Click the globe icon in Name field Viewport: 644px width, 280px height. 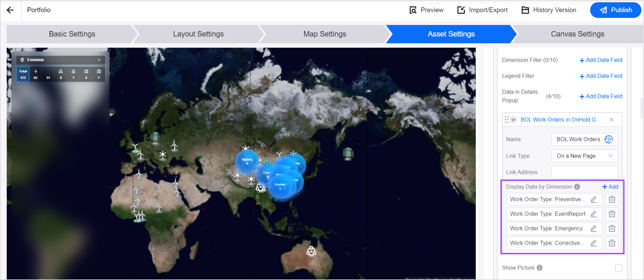click(608, 139)
